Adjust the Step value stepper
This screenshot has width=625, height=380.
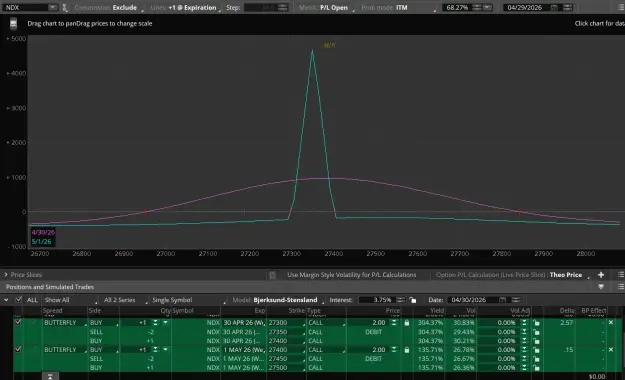pyautogui.click(x=283, y=8)
